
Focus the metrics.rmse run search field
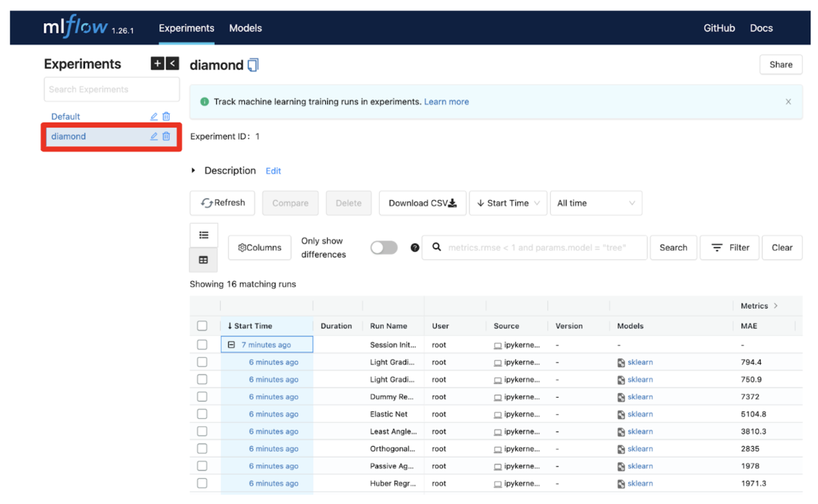[534, 248]
